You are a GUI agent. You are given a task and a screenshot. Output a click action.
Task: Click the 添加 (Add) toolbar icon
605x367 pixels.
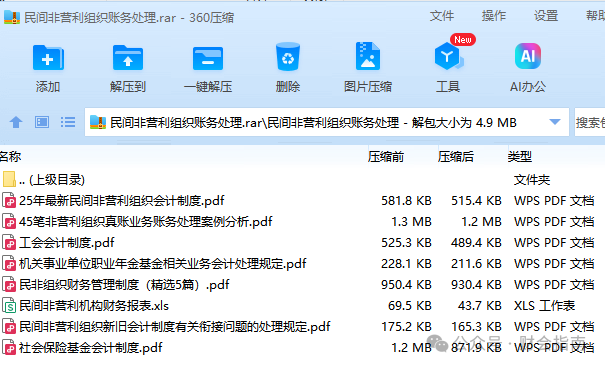(x=48, y=58)
